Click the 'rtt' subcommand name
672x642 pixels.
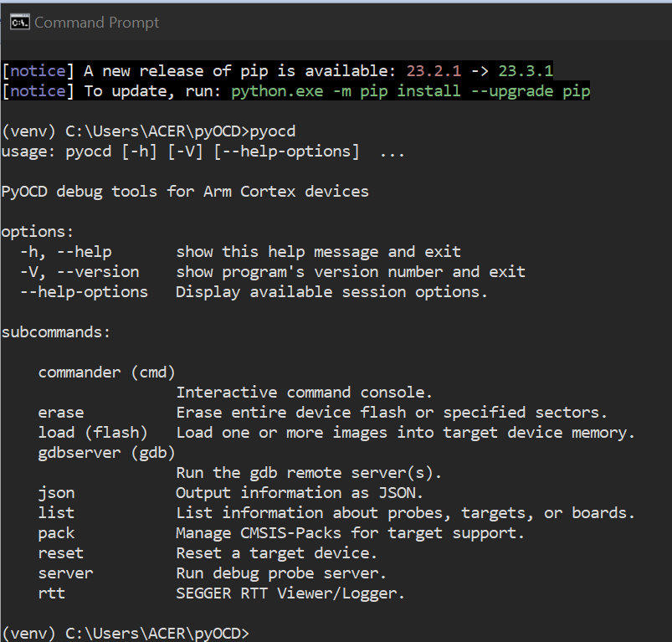tap(52, 593)
